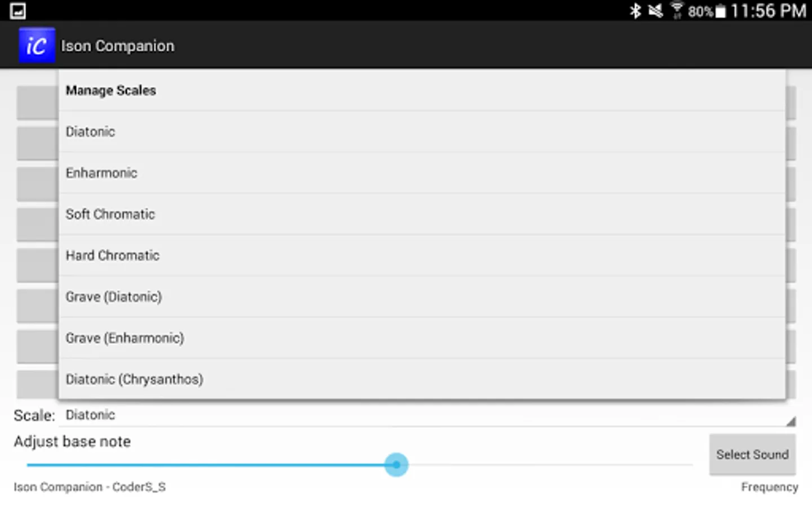Pick Diatonic (Chrysanthos) scale
This screenshot has width=812, height=508.
(422, 379)
